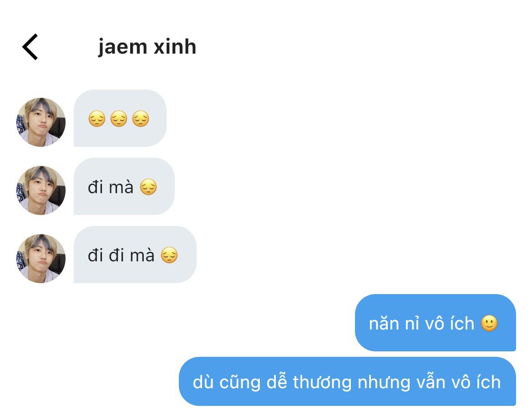Viewport: 532px width, 410px height.
Task: Click the pensive emoji after "đi đi mà"
Action: point(169,255)
